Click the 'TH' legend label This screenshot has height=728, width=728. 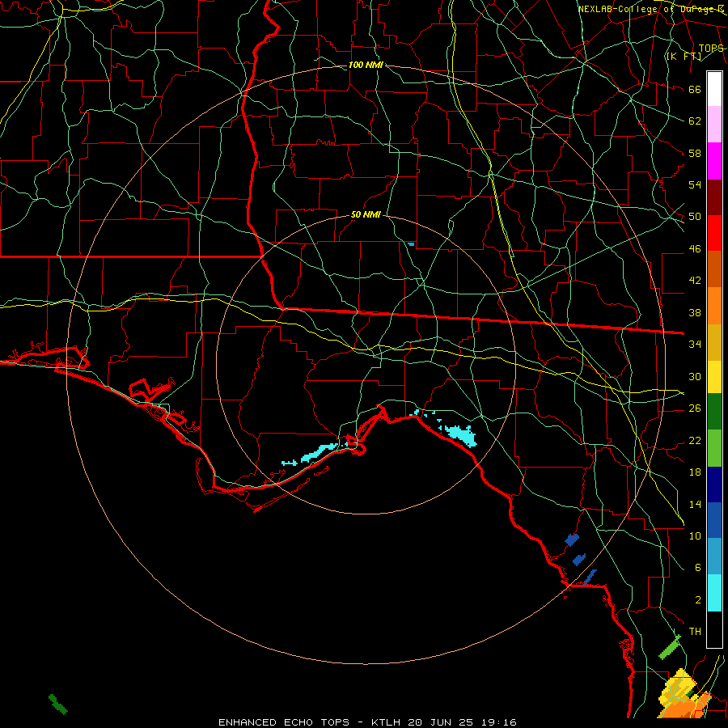click(x=695, y=632)
